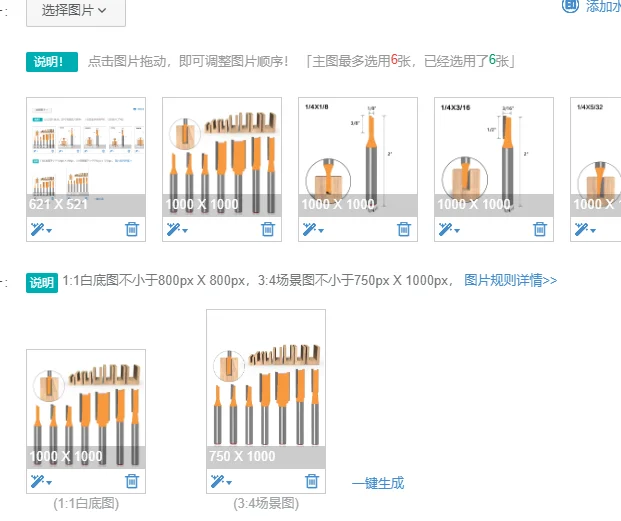This screenshot has width=621, height=521.
Task: Open the 图片规则详情>> link
Action: pos(511,280)
